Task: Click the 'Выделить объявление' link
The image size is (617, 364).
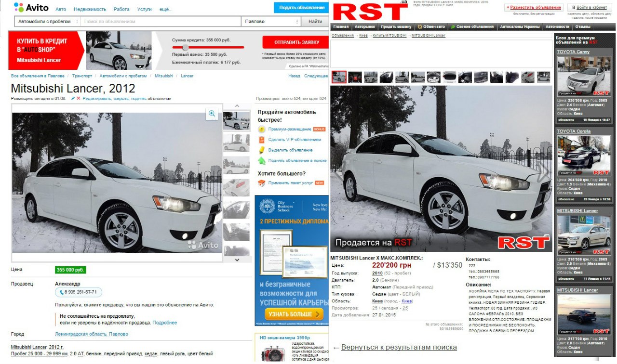Action: click(x=291, y=150)
